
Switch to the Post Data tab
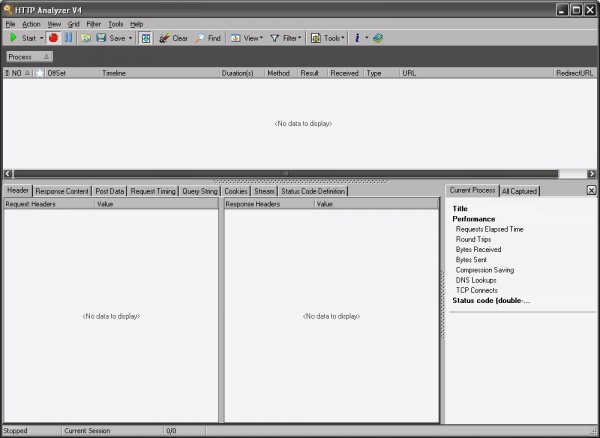click(x=109, y=191)
